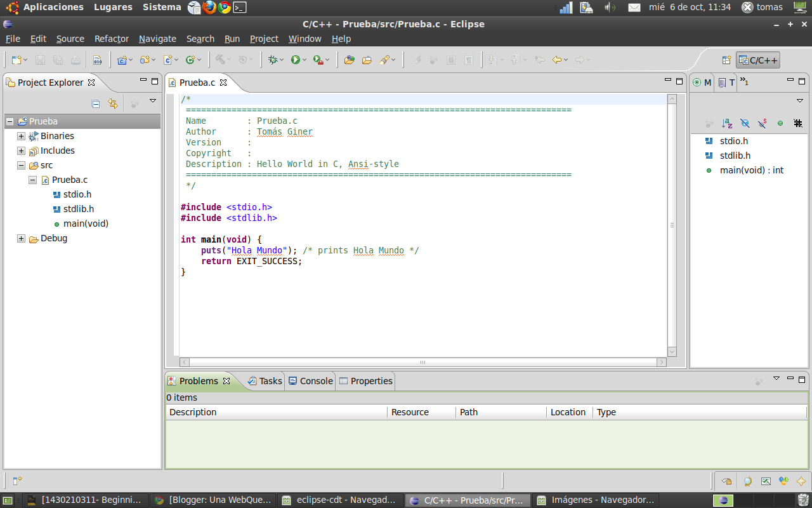The image size is (812, 508).
Task: Click the Debug toolbar icon
Action: [274, 59]
